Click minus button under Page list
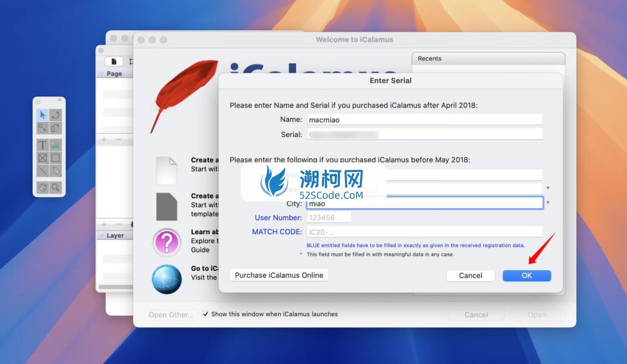Viewport: 627px width, 364px height. point(118,140)
